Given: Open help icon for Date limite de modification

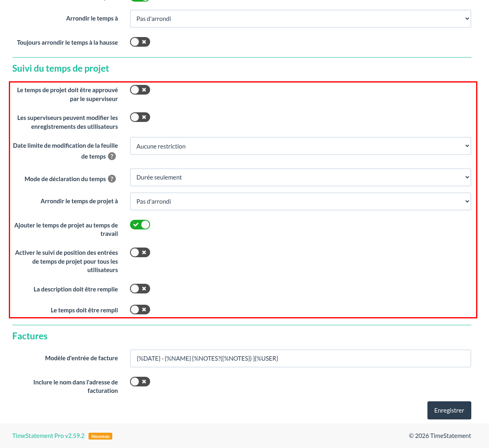Looking at the screenshot, I should point(112,156).
